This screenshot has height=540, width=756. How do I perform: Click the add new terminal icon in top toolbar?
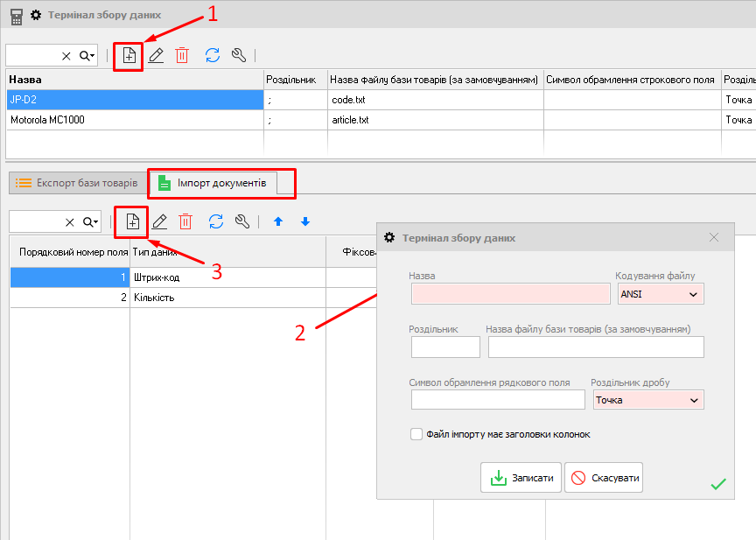[129, 55]
